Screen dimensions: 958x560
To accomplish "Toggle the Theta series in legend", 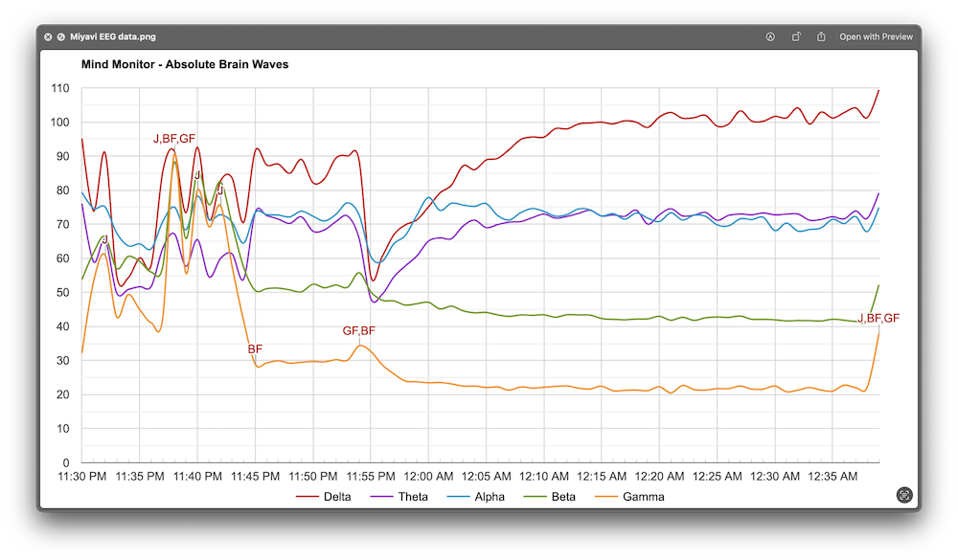I will pos(413,497).
